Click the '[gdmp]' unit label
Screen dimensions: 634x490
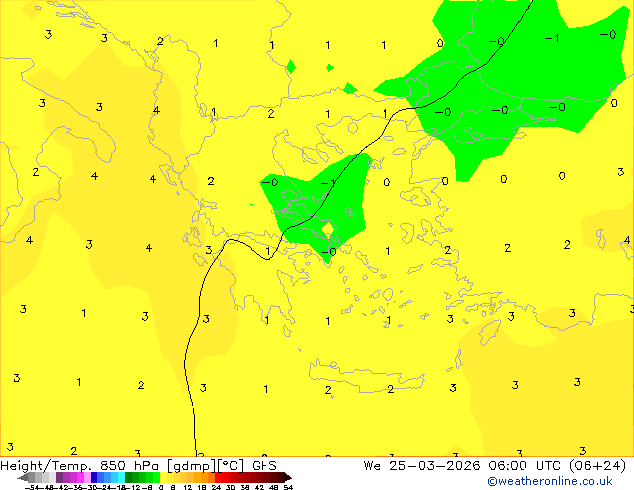(190, 466)
